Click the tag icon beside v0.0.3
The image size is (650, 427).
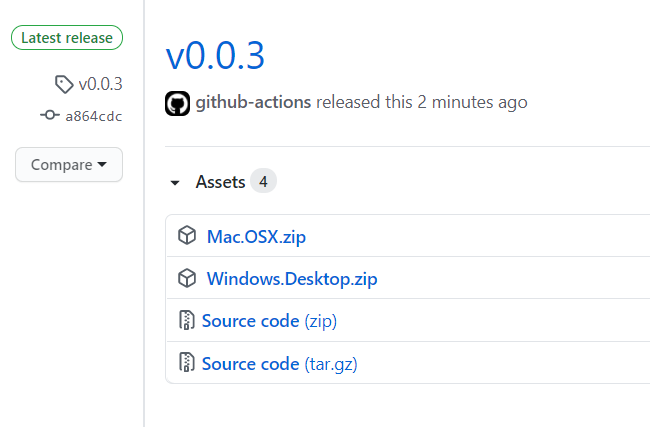coord(64,84)
